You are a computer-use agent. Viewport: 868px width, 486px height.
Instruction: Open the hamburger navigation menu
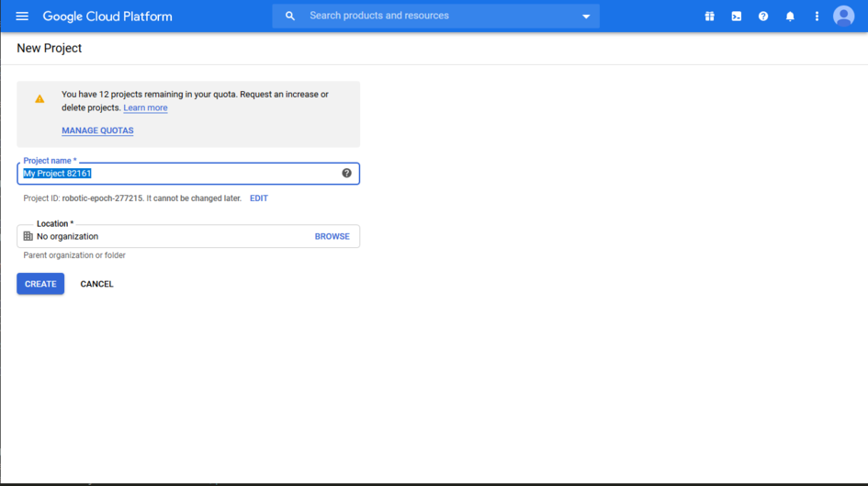point(22,16)
